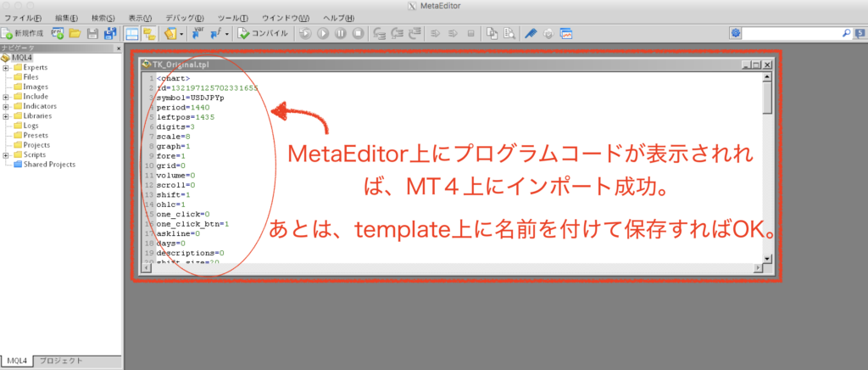Click the magnifier search icon
This screenshot has height=370, width=868.
pos(847,33)
